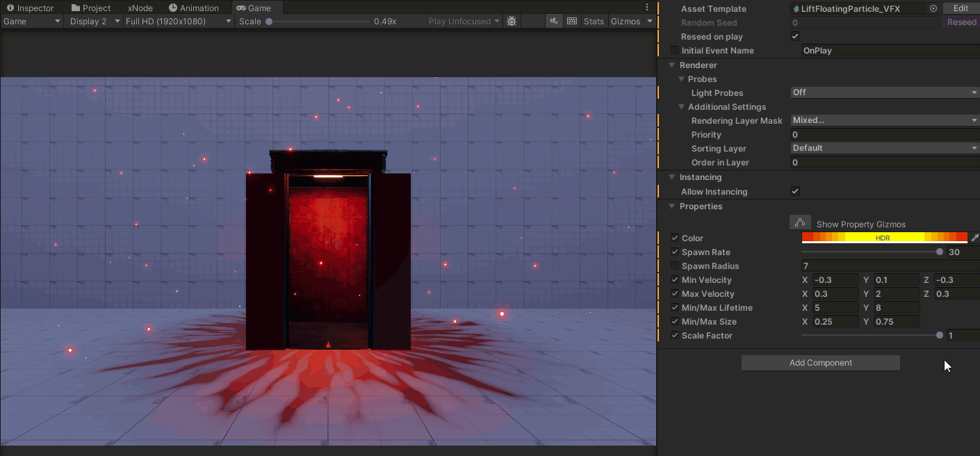Toggle the keyboard shortcuts icon

[x=572, y=22]
